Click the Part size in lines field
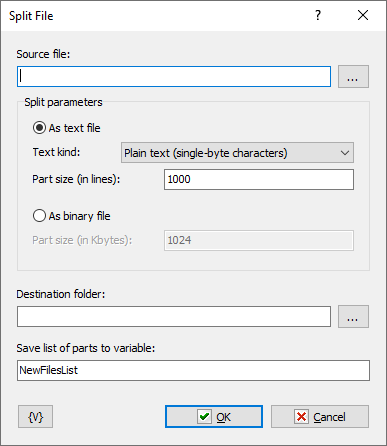Image resolution: width=387 pixels, height=446 pixels. click(259, 179)
